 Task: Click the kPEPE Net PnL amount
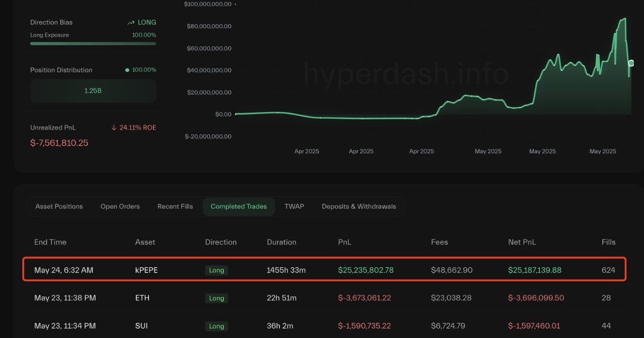535,270
